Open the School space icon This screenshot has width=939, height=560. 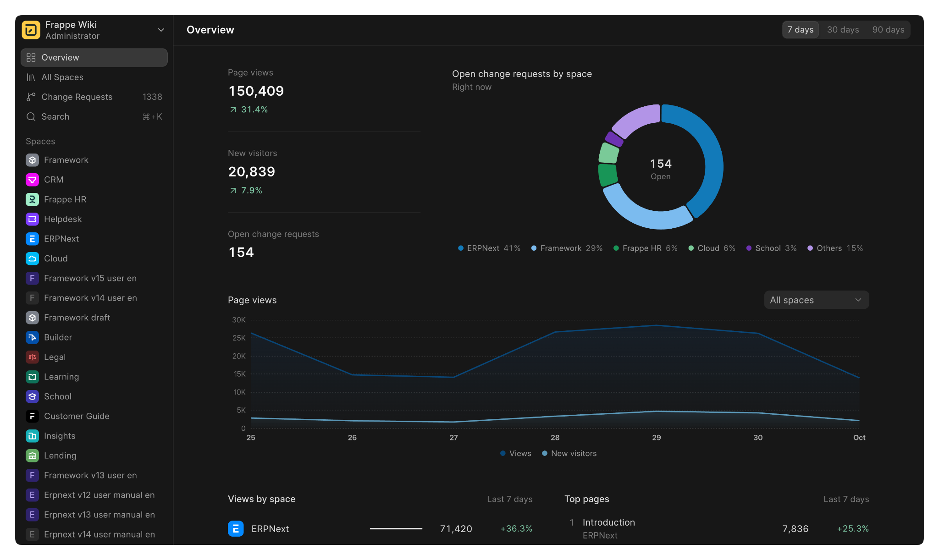(32, 396)
